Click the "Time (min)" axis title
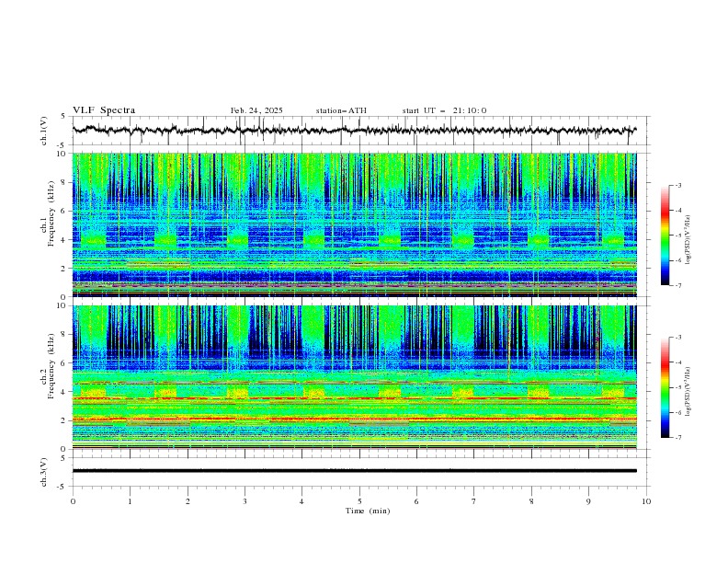The height and width of the screenshot is (563, 728). pyautogui.click(x=368, y=511)
